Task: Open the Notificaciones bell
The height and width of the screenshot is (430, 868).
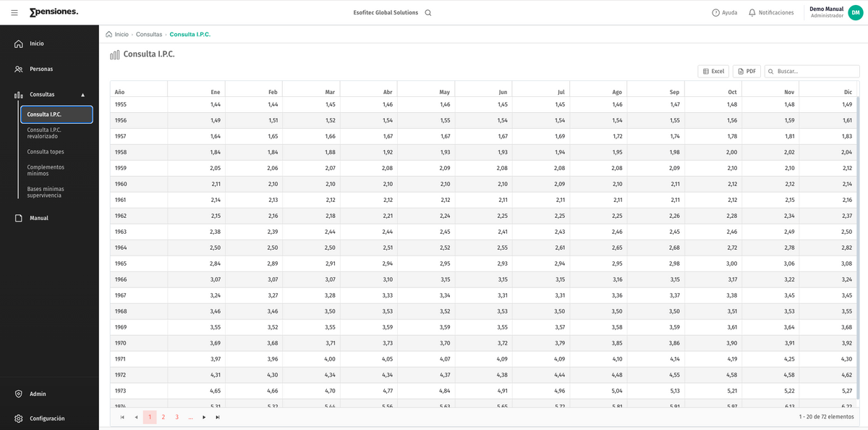Action: click(x=771, y=12)
